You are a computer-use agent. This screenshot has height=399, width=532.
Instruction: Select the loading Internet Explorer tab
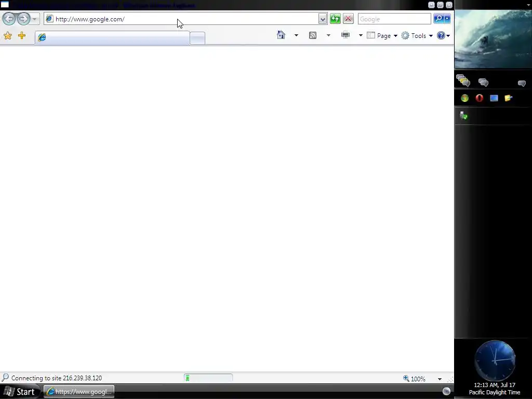(112, 37)
